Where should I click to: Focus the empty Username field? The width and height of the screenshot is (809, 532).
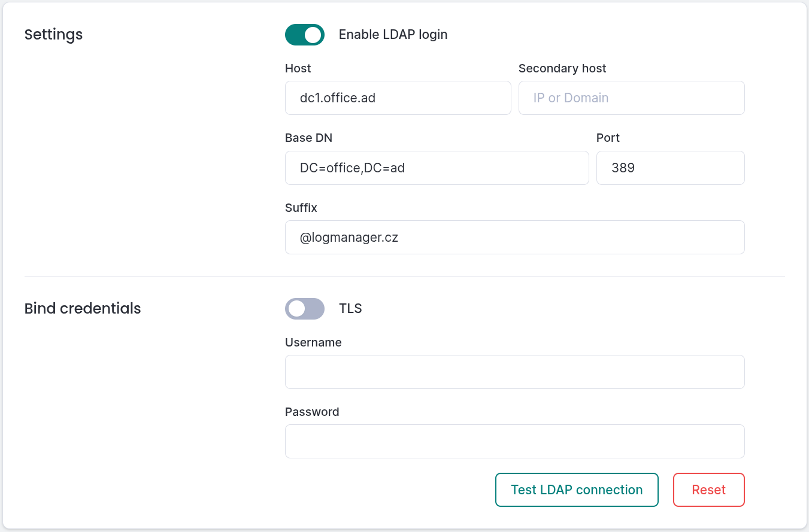[514, 372]
